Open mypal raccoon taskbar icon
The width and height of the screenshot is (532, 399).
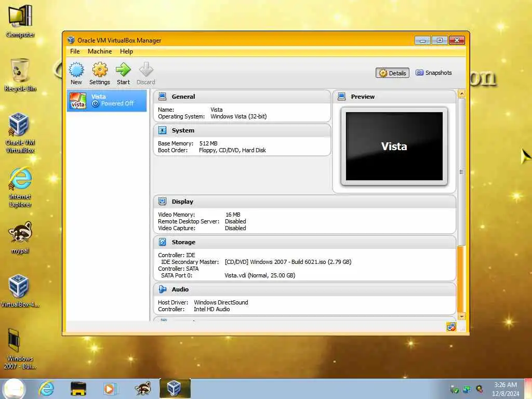pyautogui.click(x=142, y=389)
